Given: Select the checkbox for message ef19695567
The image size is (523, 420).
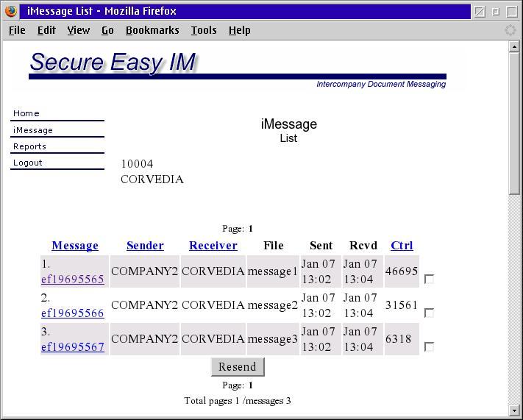Looking at the screenshot, I should (429, 347).
